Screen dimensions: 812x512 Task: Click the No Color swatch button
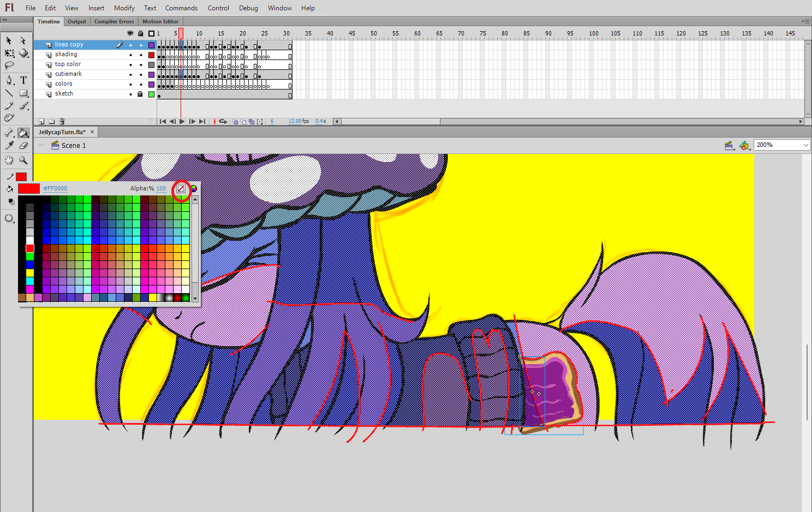click(181, 189)
